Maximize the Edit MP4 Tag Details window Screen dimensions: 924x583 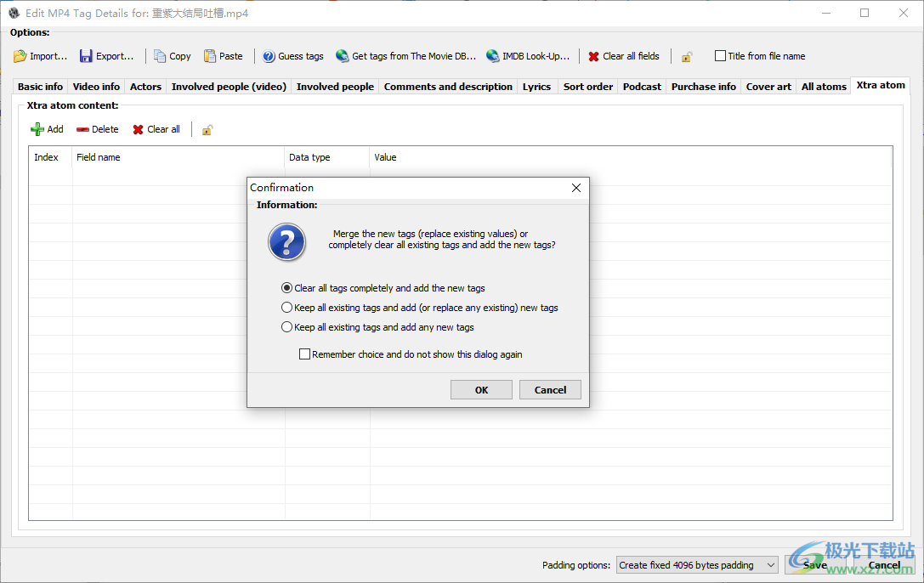click(864, 13)
